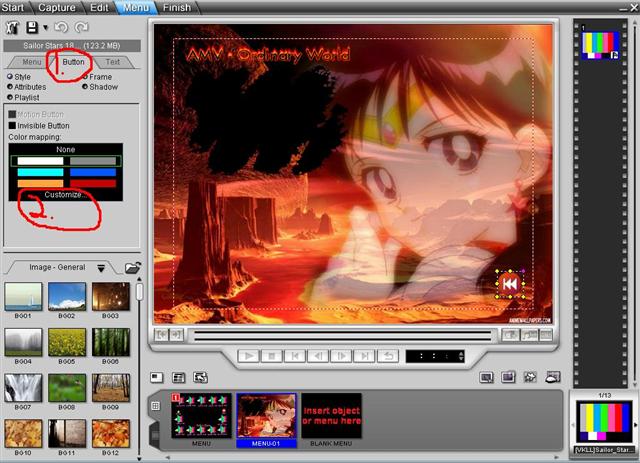Jump to the first frame
The width and height of the screenshot is (640, 463).
[x=295, y=356]
